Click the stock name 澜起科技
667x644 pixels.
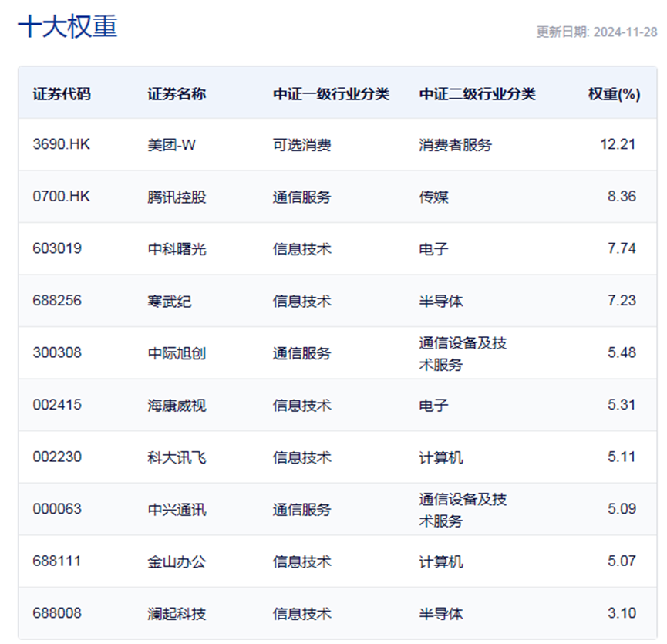pyautogui.click(x=177, y=614)
